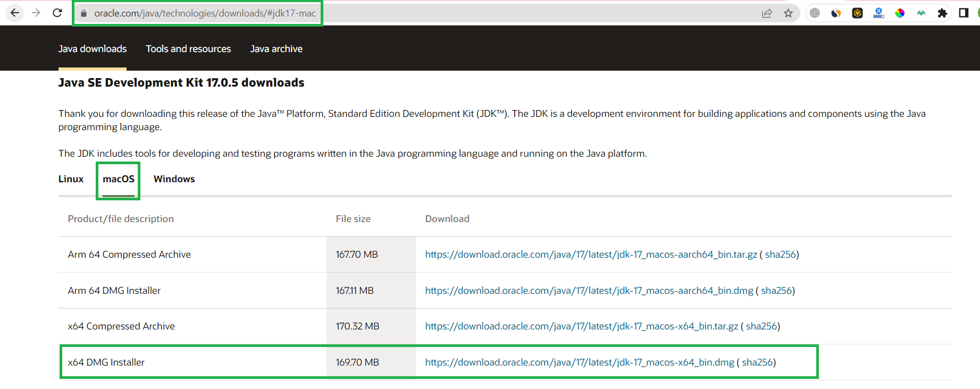Download the macos-x64_bin.dmg installer link
Screen dimensions: 980x389
[x=580, y=362]
